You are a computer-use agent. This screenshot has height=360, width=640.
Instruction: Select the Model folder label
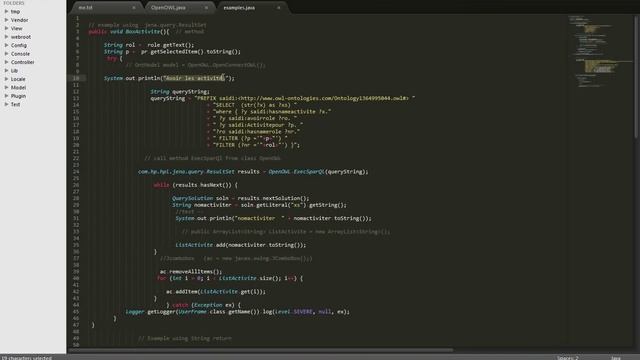18,87
